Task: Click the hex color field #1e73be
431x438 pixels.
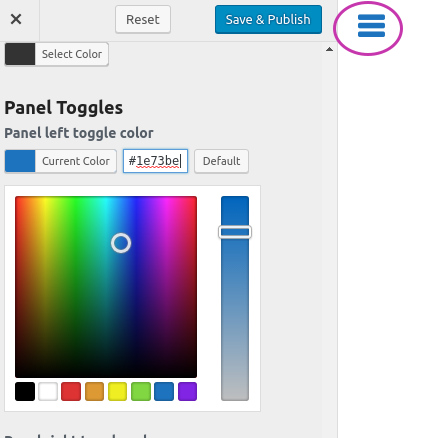Action: click(155, 161)
